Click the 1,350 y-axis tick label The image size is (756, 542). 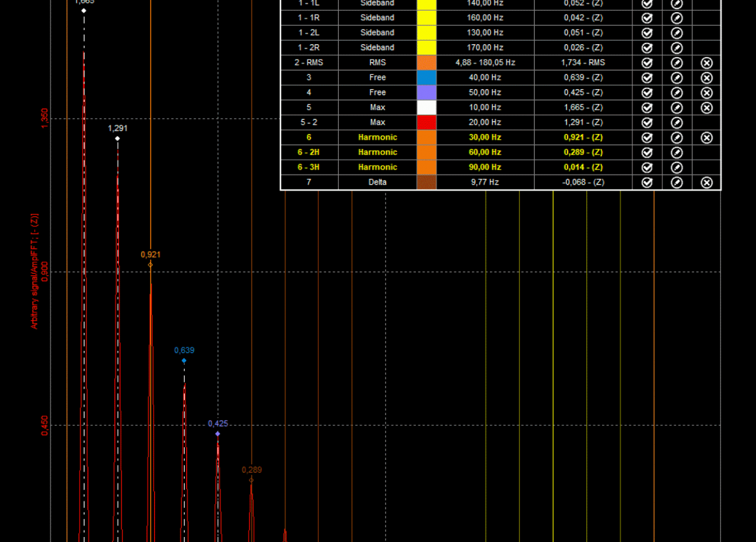click(44, 118)
